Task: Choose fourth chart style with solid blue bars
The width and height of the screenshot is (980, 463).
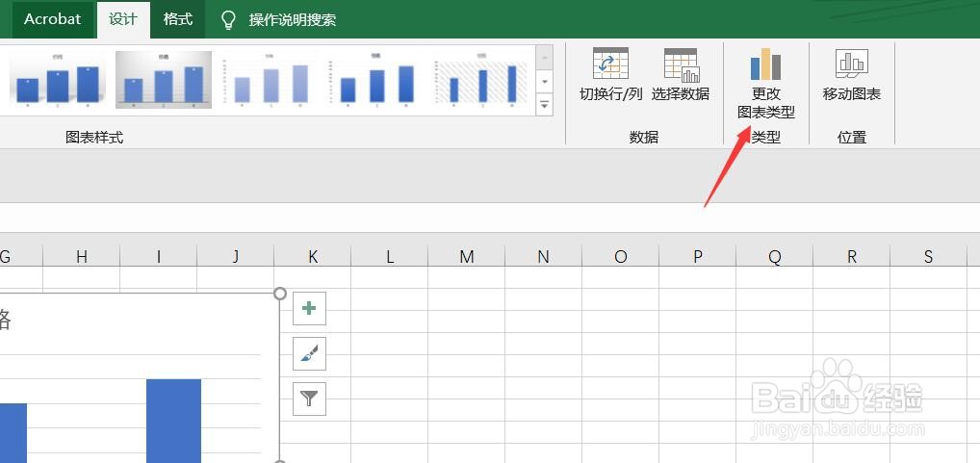Action: pyautogui.click(x=376, y=80)
